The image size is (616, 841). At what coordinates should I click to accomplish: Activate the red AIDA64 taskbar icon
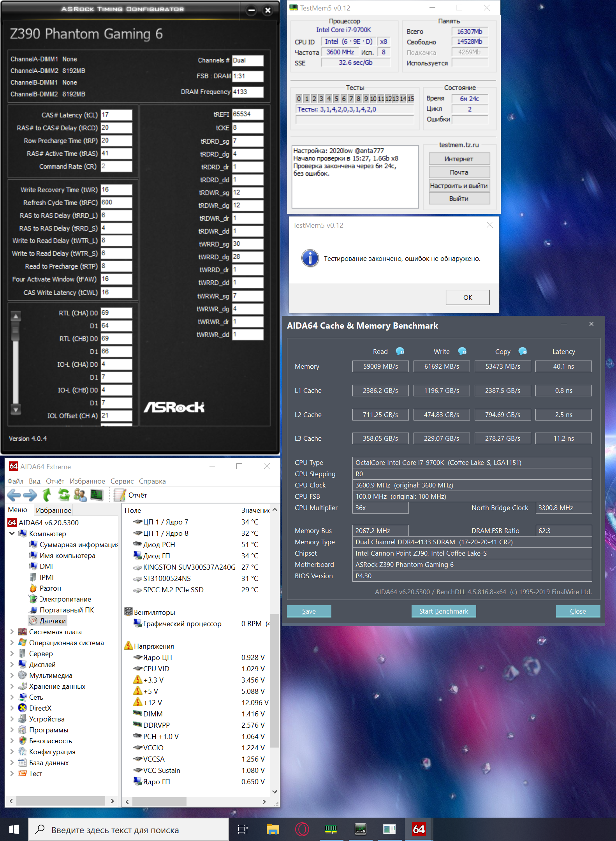pyautogui.click(x=419, y=829)
